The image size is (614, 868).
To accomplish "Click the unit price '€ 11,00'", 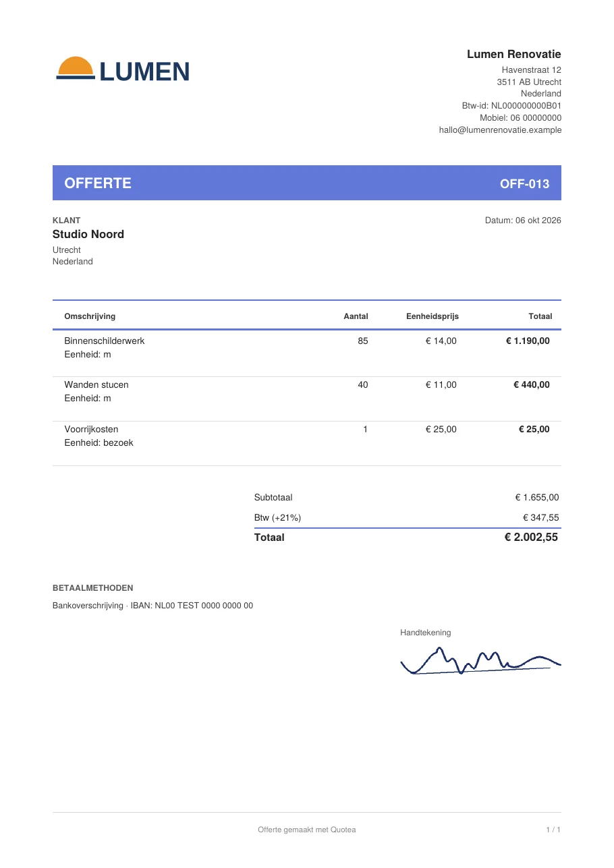I will (x=441, y=384).
